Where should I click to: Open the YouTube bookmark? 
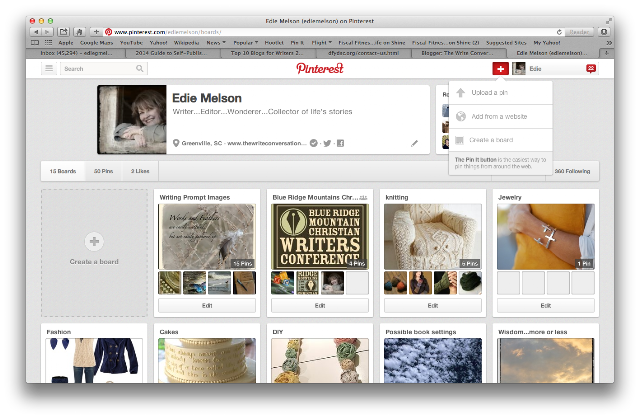131,42
